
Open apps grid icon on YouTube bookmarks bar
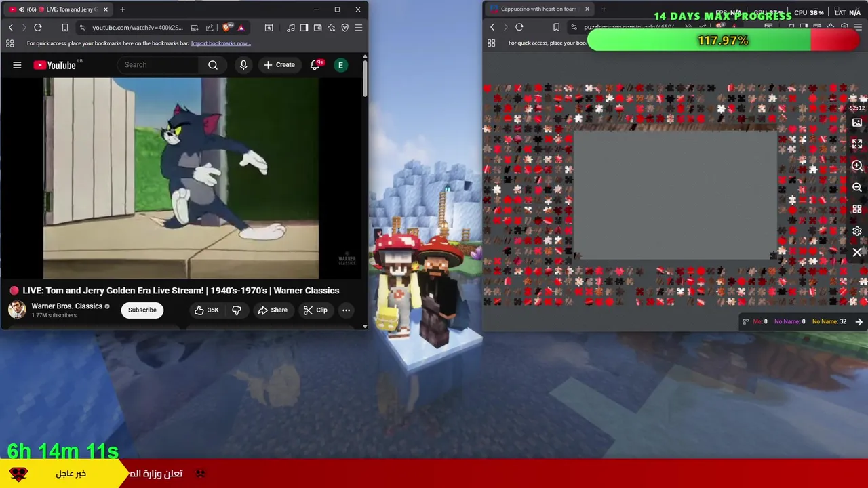coord(9,43)
